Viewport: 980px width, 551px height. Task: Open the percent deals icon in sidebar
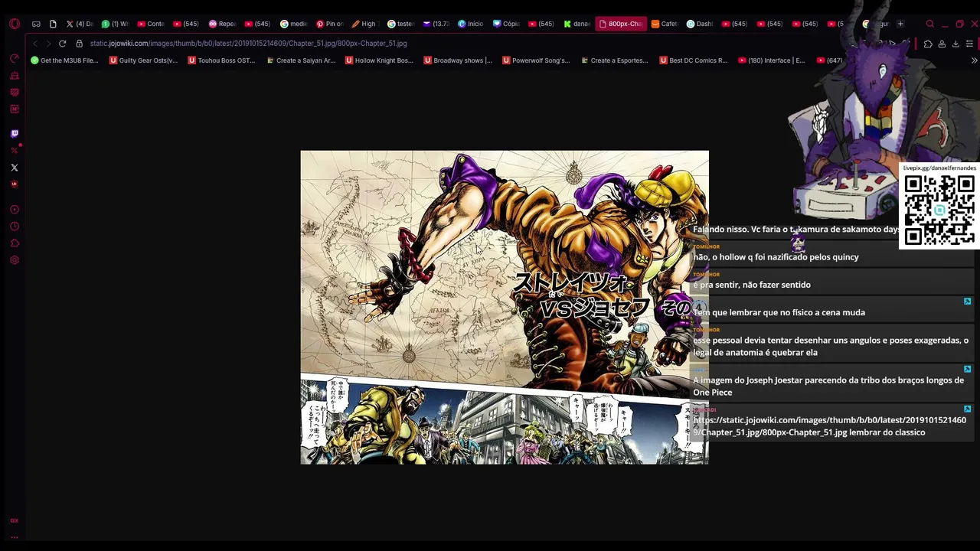pos(15,151)
